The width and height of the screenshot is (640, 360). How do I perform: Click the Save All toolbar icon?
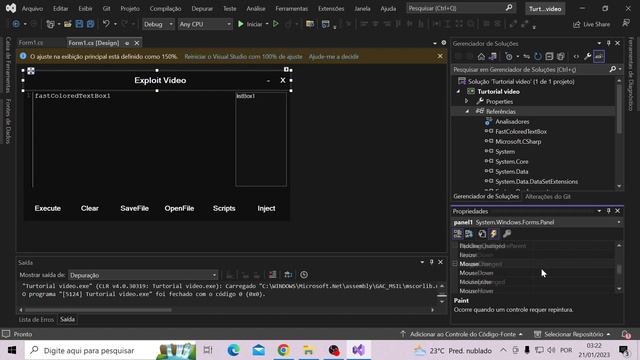pyautogui.click(x=90, y=24)
